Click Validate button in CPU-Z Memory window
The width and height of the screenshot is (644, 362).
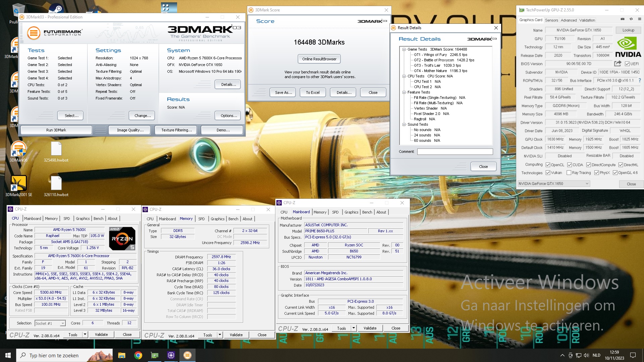236,335
